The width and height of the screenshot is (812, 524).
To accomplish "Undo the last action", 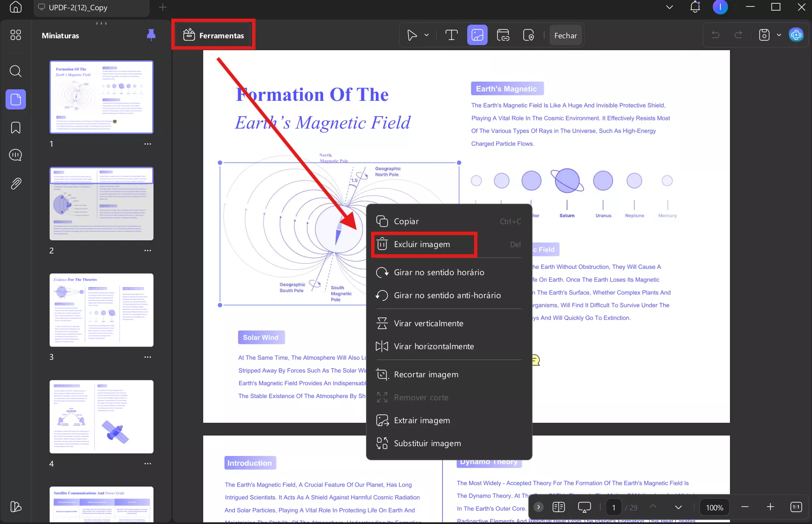I will point(716,35).
